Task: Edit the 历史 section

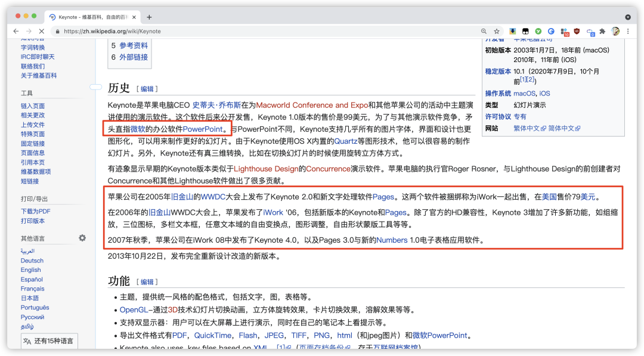Action: (x=147, y=89)
